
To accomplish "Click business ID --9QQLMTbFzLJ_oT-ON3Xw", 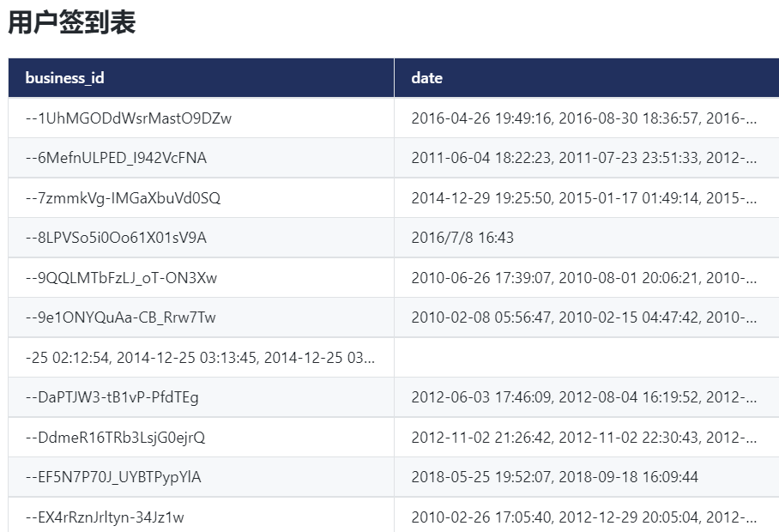I will (121, 278).
